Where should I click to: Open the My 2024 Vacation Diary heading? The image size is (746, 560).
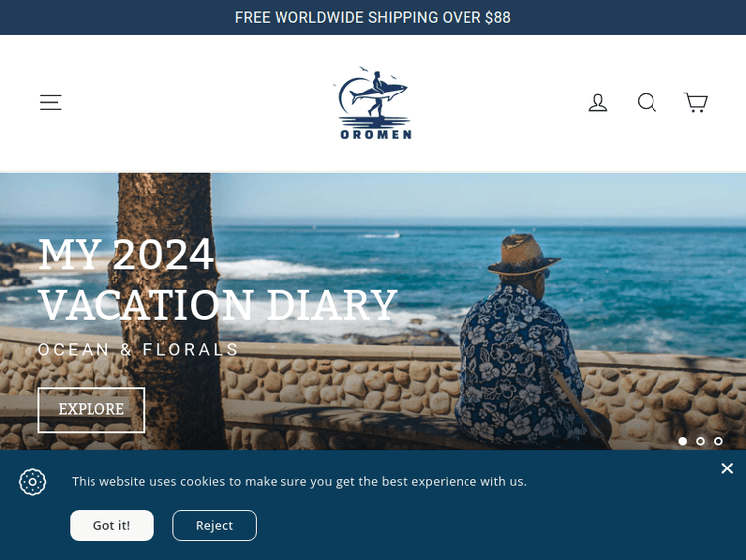point(218,280)
